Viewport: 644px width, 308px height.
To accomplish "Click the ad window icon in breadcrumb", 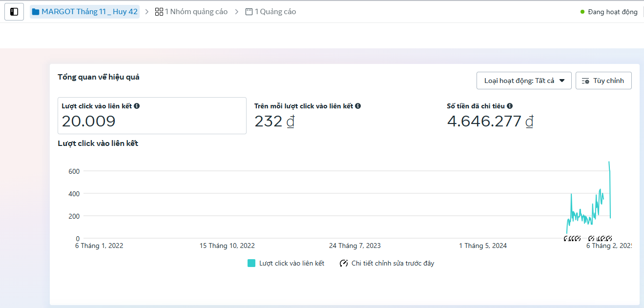I will tap(249, 12).
